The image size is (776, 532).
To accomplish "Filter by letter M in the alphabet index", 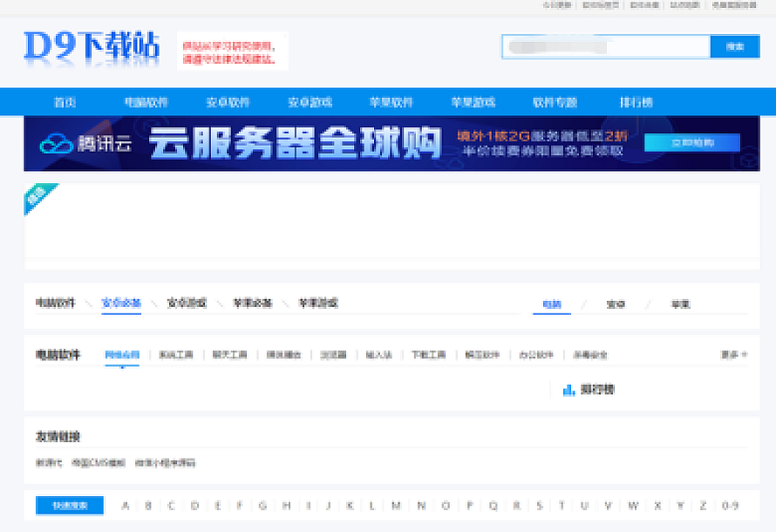I will [396, 506].
